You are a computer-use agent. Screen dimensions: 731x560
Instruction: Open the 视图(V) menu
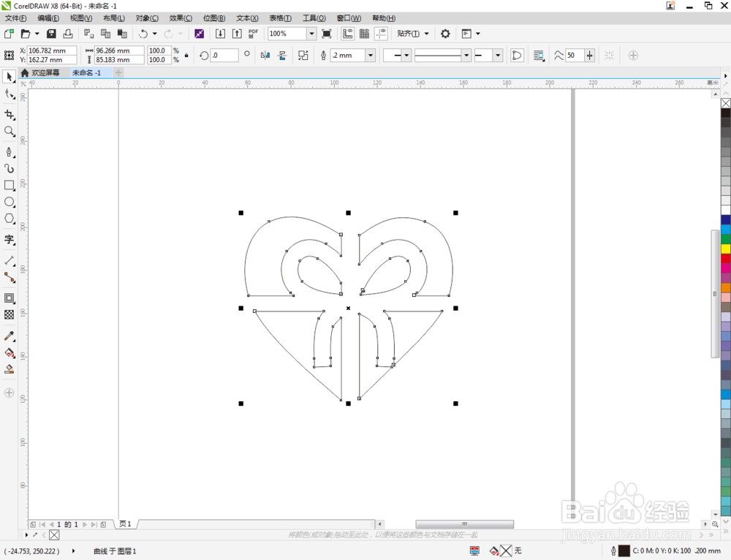coord(81,18)
